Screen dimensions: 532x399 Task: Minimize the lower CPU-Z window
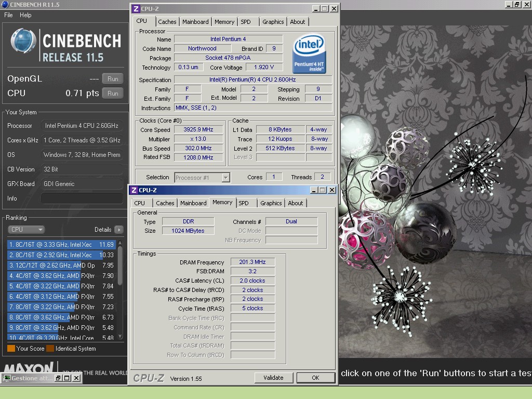coord(314,190)
